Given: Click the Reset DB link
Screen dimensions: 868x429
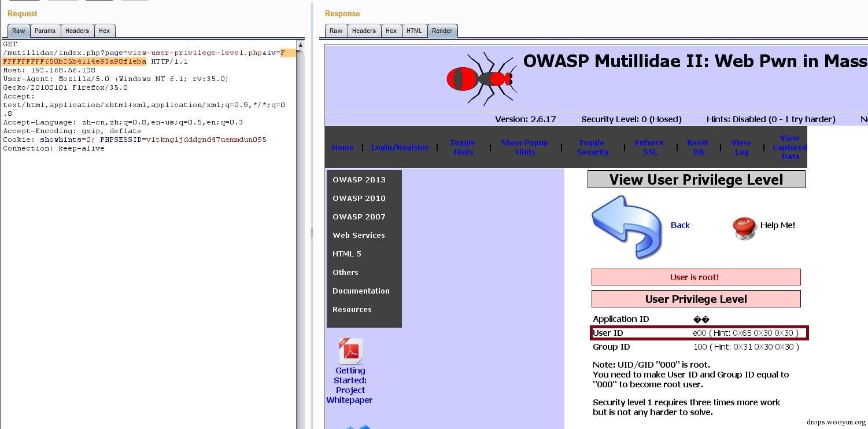Looking at the screenshot, I should [697, 147].
